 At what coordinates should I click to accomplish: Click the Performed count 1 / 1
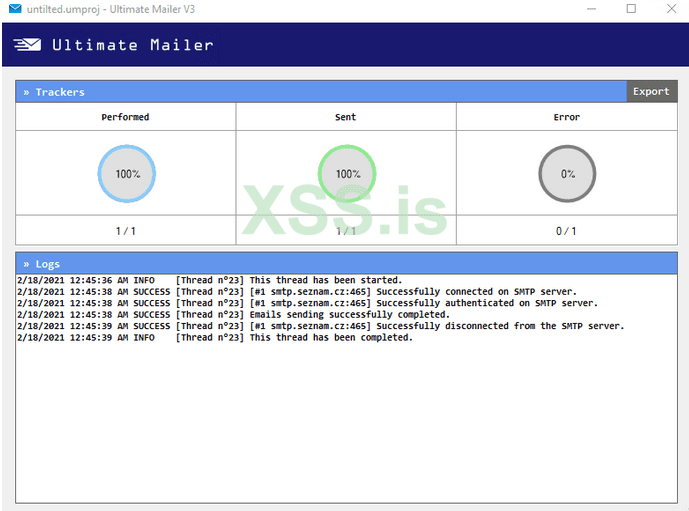126,231
